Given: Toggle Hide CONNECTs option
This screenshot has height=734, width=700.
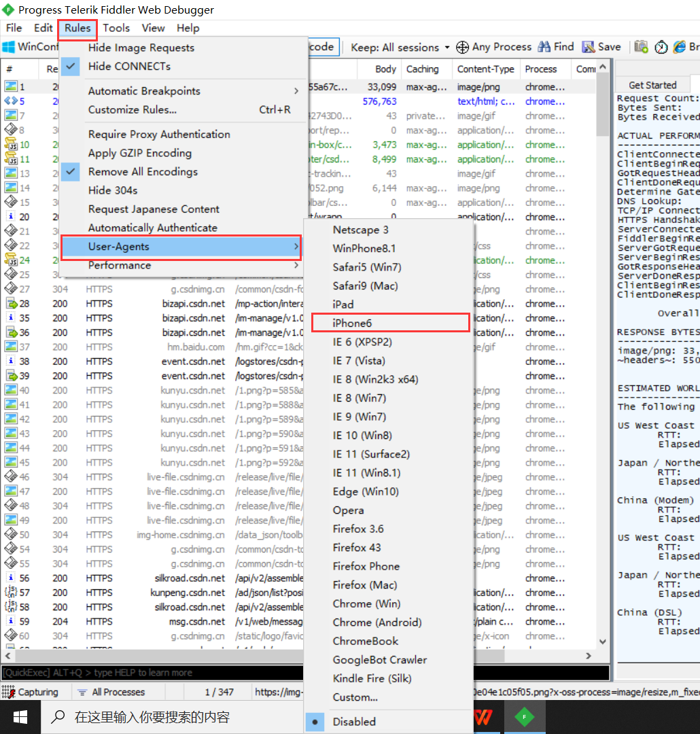Looking at the screenshot, I should (x=183, y=66).
